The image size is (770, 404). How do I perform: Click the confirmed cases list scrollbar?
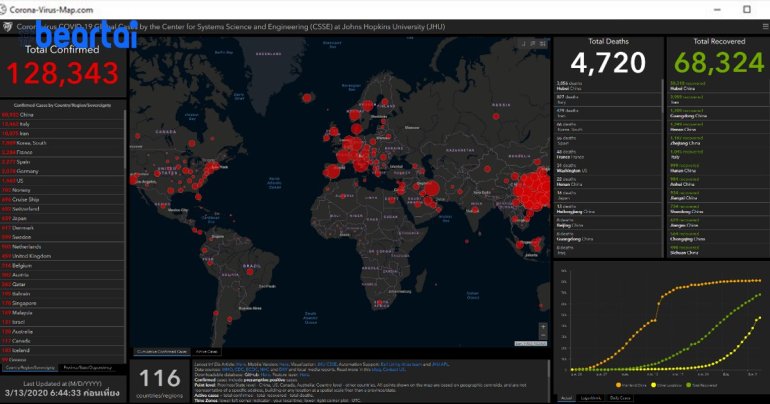pyautogui.click(x=124, y=200)
